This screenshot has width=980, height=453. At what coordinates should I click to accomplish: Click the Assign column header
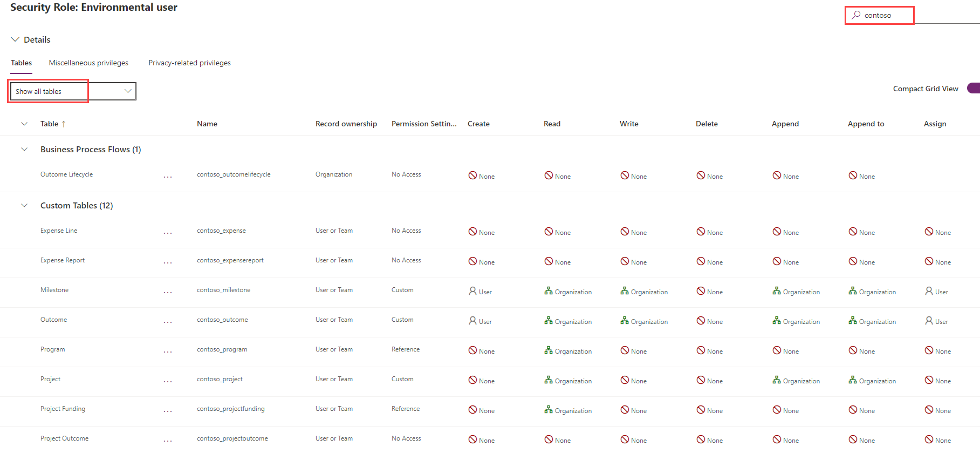click(935, 124)
